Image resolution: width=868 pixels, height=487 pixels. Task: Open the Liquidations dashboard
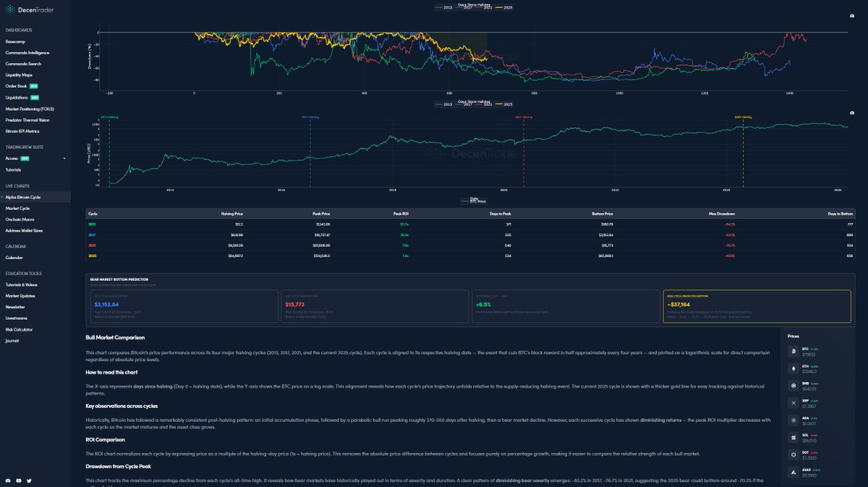click(16, 97)
